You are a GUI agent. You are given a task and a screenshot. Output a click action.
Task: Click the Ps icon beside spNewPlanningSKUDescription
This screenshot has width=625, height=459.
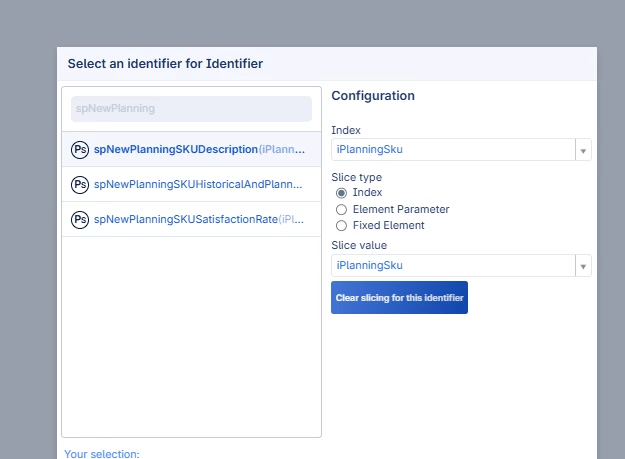click(x=80, y=150)
